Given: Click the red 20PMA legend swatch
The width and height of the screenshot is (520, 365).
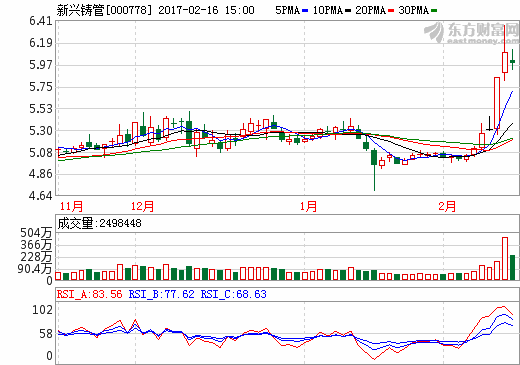Looking at the screenshot, I should (x=391, y=11).
